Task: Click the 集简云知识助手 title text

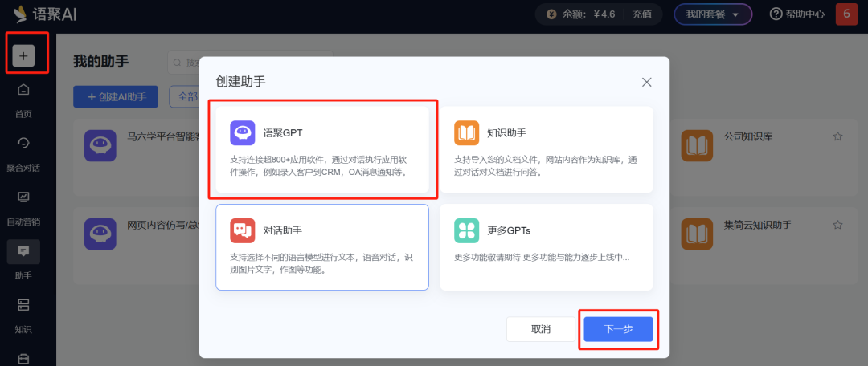Action: pos(758,225)
